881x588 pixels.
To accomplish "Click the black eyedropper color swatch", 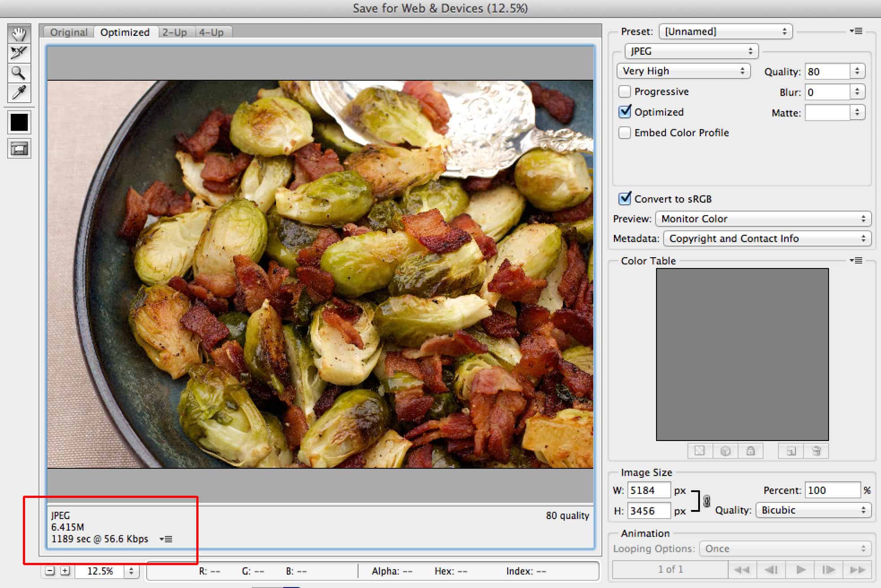I will [x=19, y=122].
